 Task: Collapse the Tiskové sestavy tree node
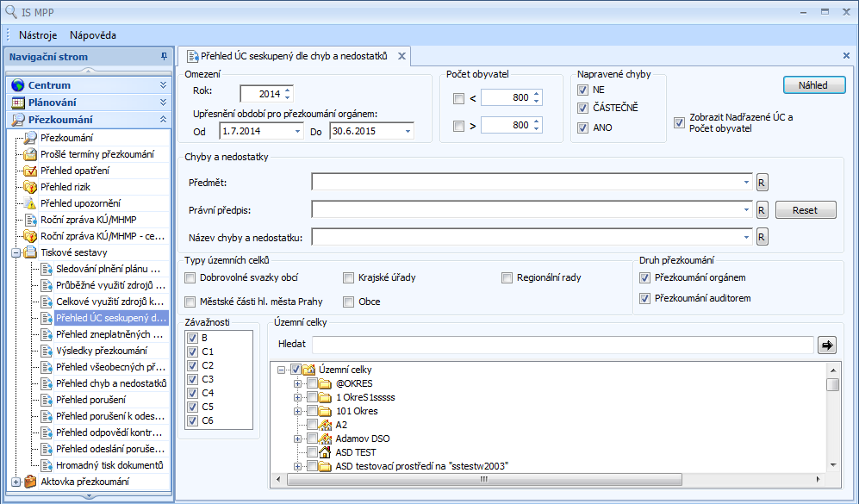tap(16, 252)
